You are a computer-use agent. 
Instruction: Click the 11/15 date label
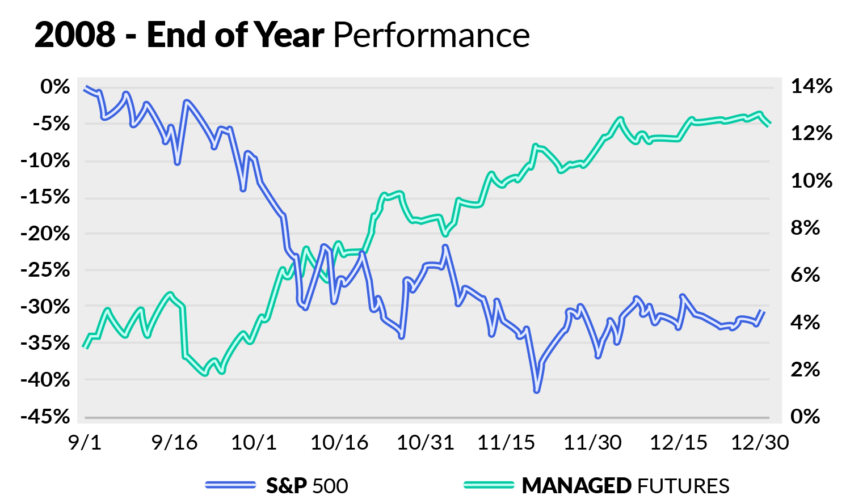point(506,442)
